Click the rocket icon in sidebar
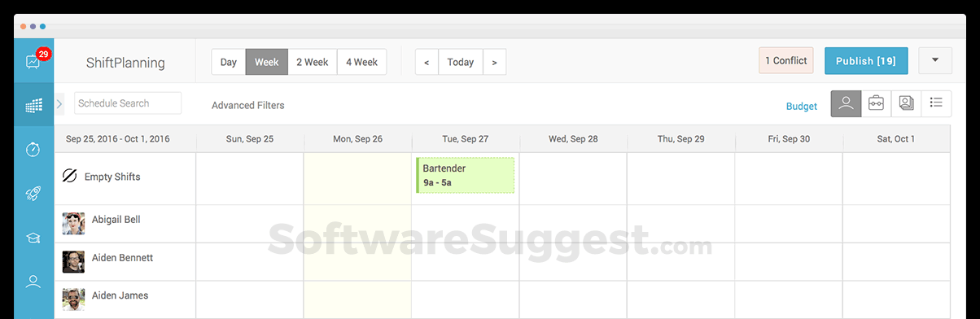980x319 pixels. [33, 194]
